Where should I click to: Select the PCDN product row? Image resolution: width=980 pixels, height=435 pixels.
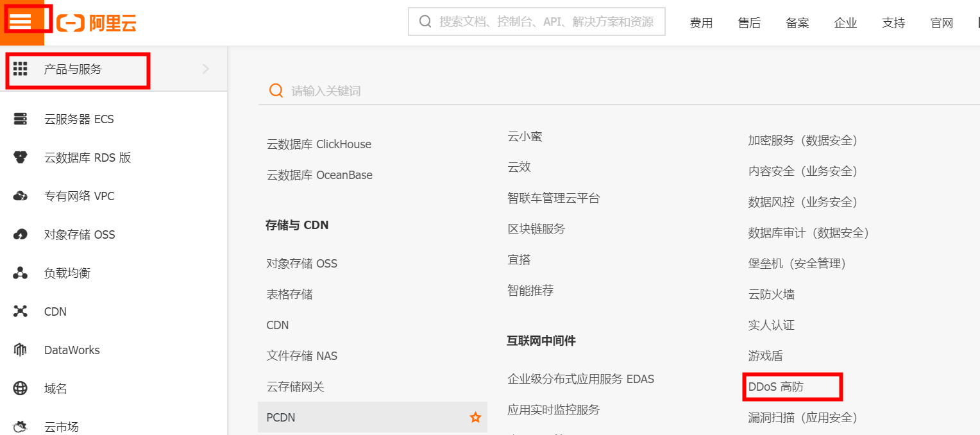[373, 417]
